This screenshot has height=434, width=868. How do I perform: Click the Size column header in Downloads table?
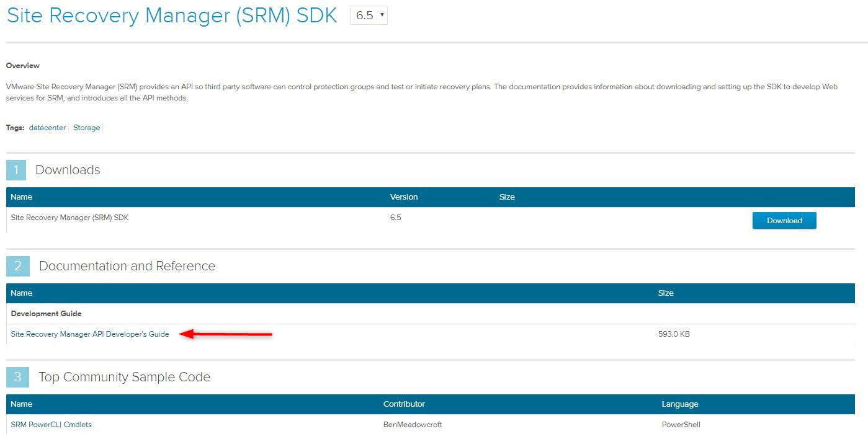point(507,197)
